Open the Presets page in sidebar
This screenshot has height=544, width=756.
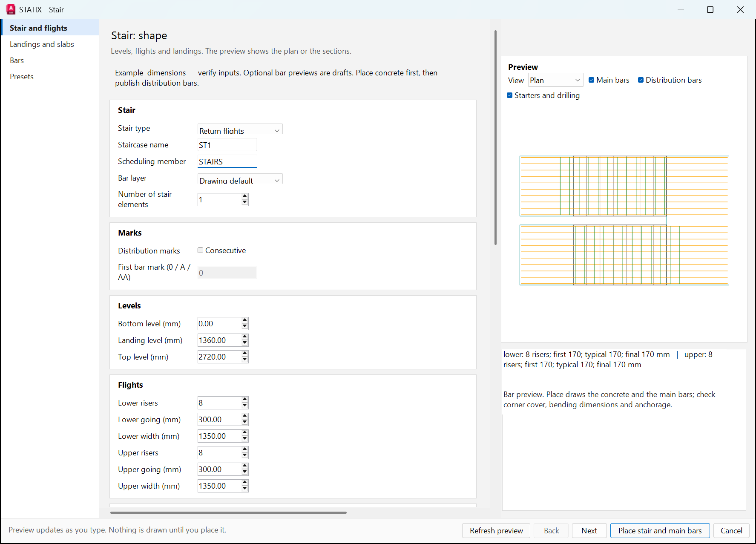pos(22,77)
